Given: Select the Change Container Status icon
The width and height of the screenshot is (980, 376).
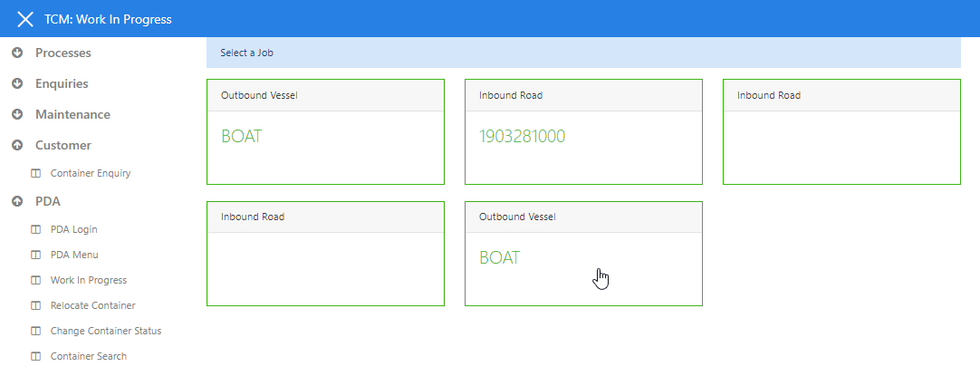Looking at the screenshot, I should 35,331.
